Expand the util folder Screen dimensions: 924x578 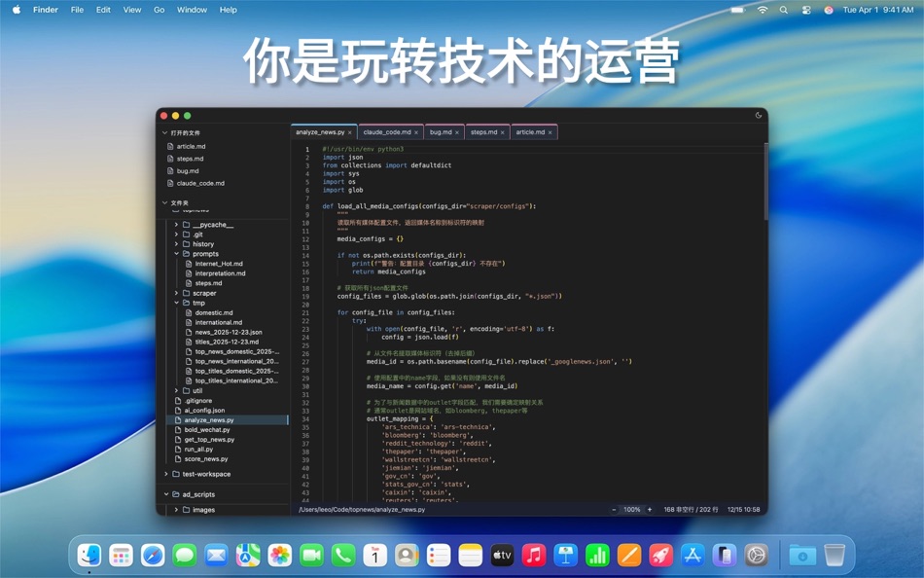click(176, 390)
